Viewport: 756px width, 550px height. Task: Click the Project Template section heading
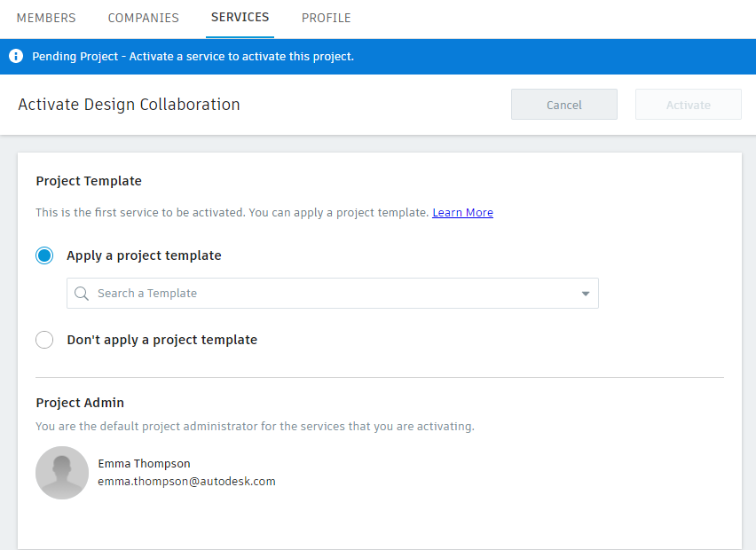(89, 181)
